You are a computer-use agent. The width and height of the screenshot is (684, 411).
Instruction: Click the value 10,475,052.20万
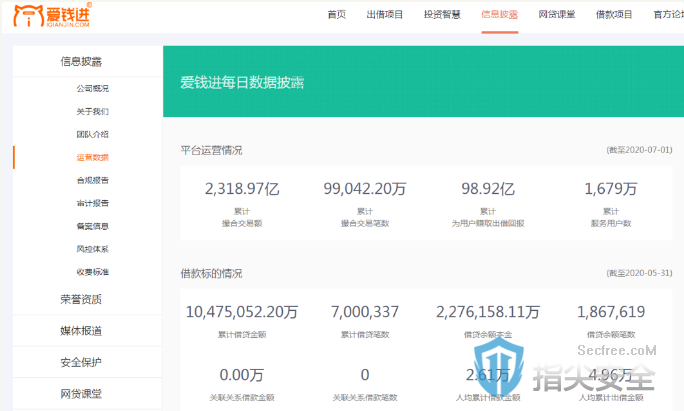(x=242, y=312)
